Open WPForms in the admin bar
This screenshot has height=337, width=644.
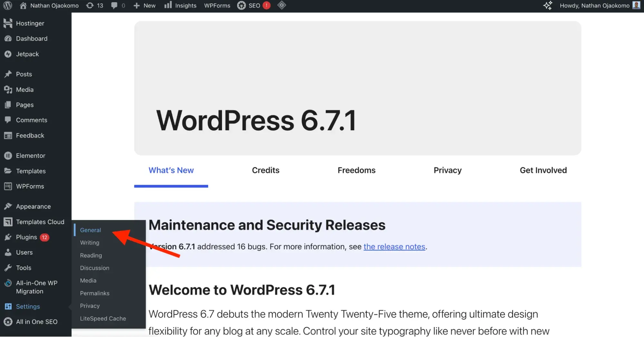point(217,5)
